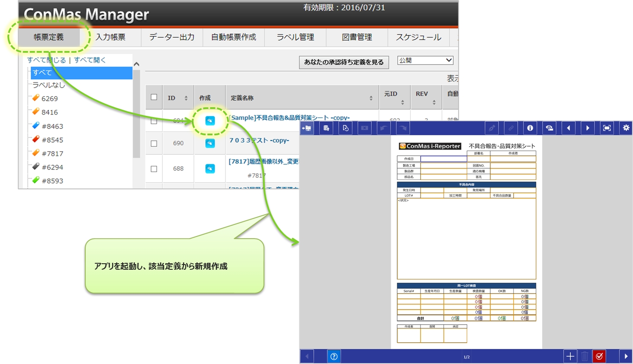Open the ラベル管理 tab

[x=296, y=37]
